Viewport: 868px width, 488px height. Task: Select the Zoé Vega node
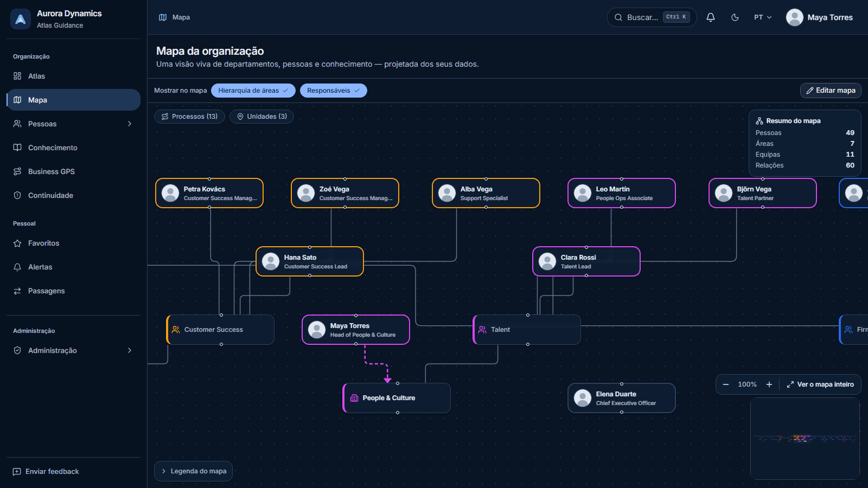tap(345, 193)
